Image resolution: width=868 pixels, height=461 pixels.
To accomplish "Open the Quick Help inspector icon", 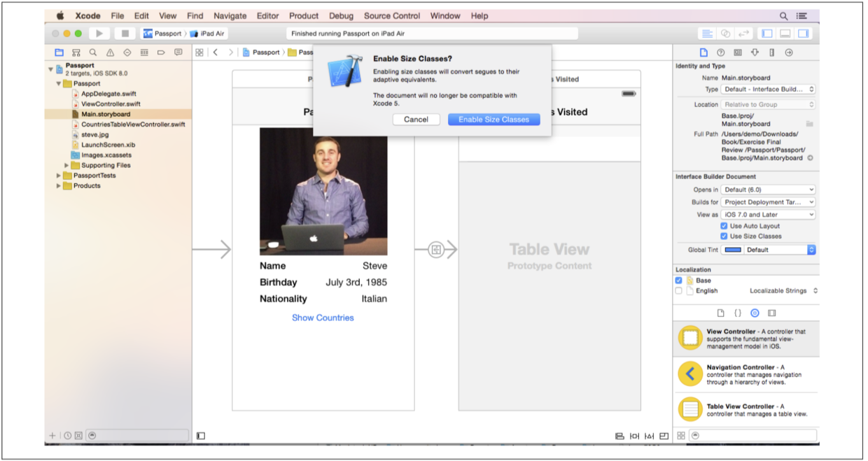I will pyautogui.click(x=721, y=52).
